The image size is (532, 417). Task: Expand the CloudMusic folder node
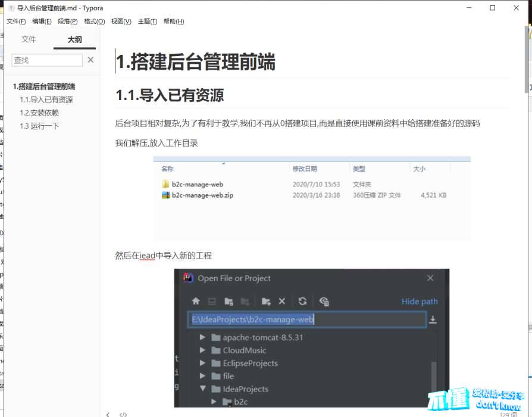coord(203,350)
